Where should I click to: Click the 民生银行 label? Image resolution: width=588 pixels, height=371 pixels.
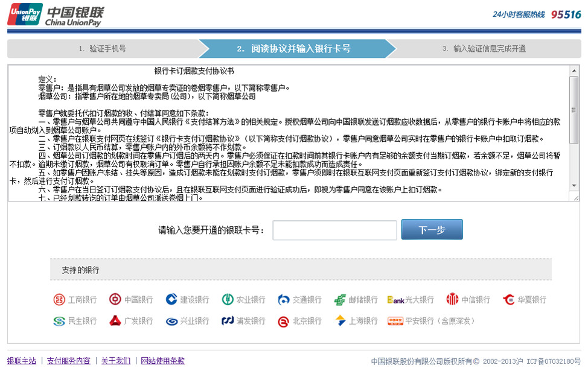83,321
